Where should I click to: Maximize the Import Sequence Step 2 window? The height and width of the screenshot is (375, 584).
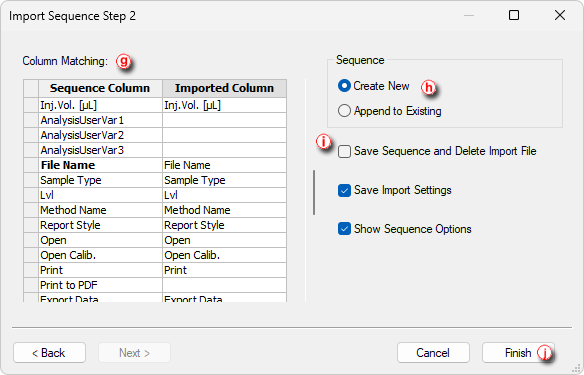click(x=514, y=15)
